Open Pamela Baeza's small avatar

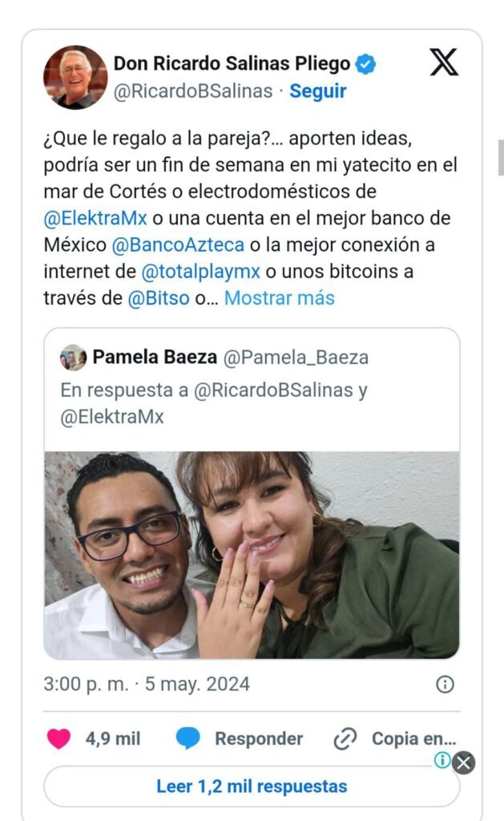pos(73,358)
